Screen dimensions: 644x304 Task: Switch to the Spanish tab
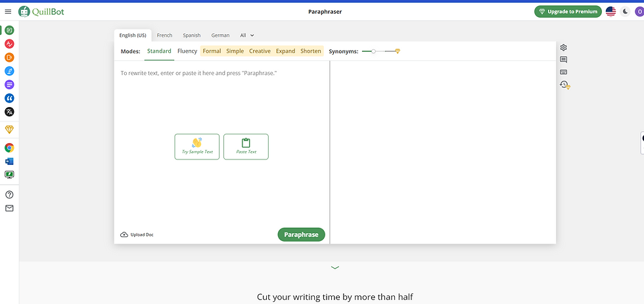click(192, 35)
